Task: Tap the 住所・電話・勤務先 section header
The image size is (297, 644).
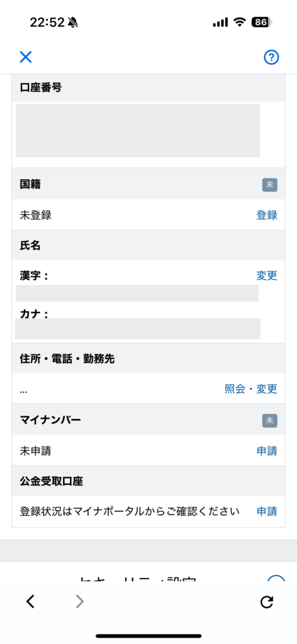Action: (x=148, y=359)
